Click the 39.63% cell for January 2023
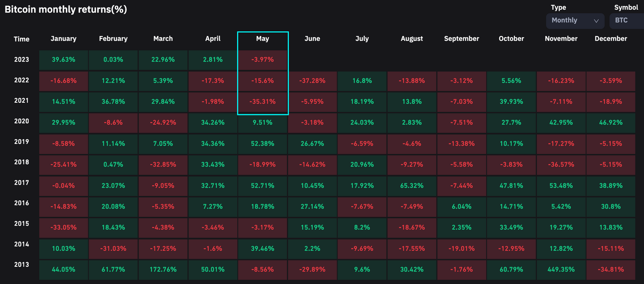The width and height of the screenshot is (644, 284). tap(64, 60)
